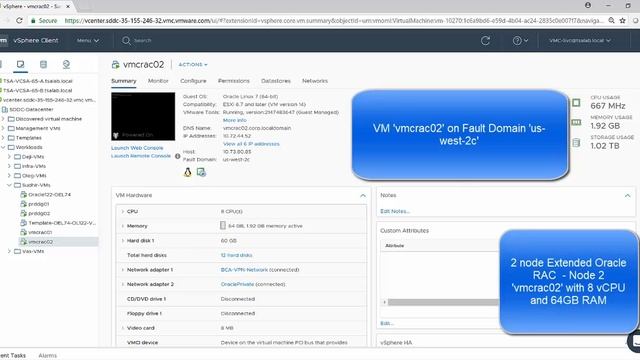Bookmark this page with the star icon
This screenshot has width=640, height=360.
(622, 20)
